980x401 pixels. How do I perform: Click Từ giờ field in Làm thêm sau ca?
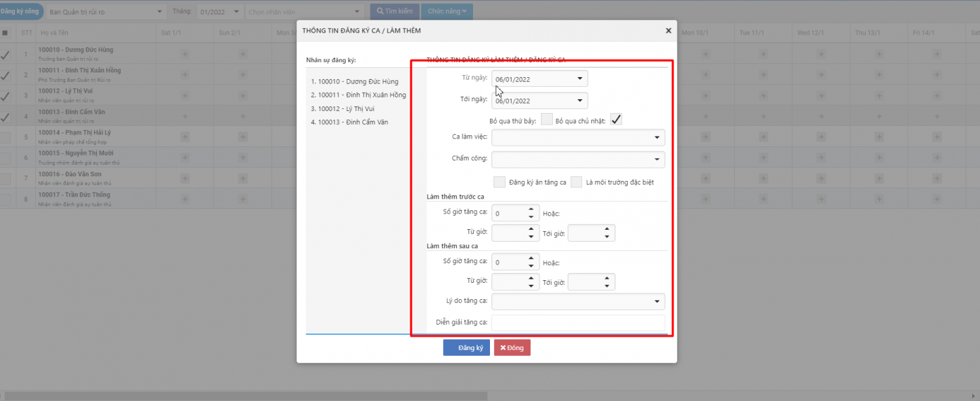510,281
